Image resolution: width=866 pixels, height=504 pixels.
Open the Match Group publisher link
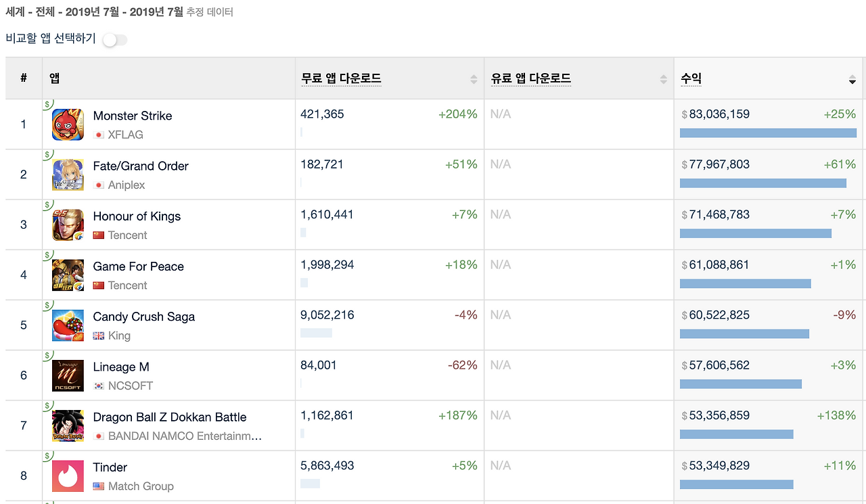(x=141, y=486)
